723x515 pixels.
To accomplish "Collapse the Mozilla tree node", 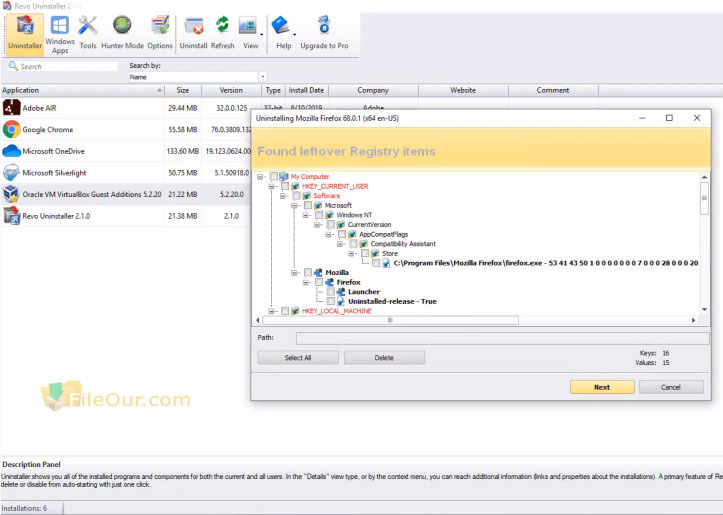I will (294, 272).
